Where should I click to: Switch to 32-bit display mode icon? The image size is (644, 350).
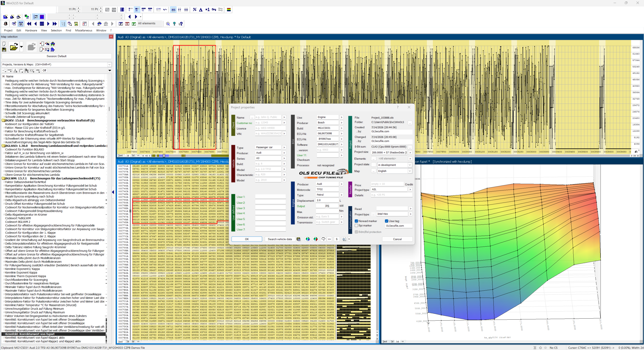[x=143, y=10]
